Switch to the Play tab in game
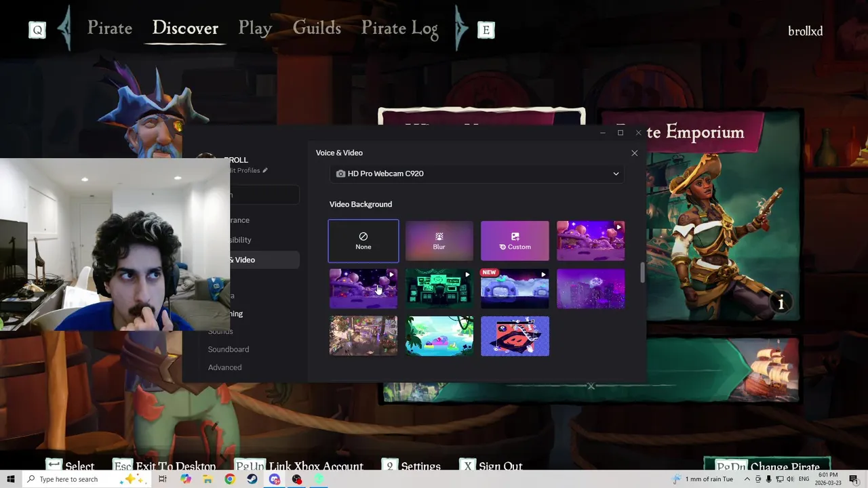Viewport: 868px width, 488px height. click(255, 28)
